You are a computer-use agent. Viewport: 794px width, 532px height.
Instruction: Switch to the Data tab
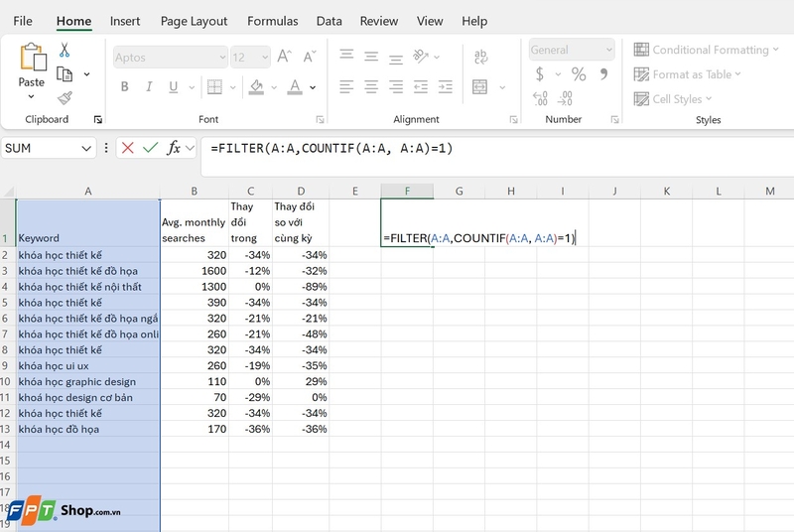pos(330,21)
